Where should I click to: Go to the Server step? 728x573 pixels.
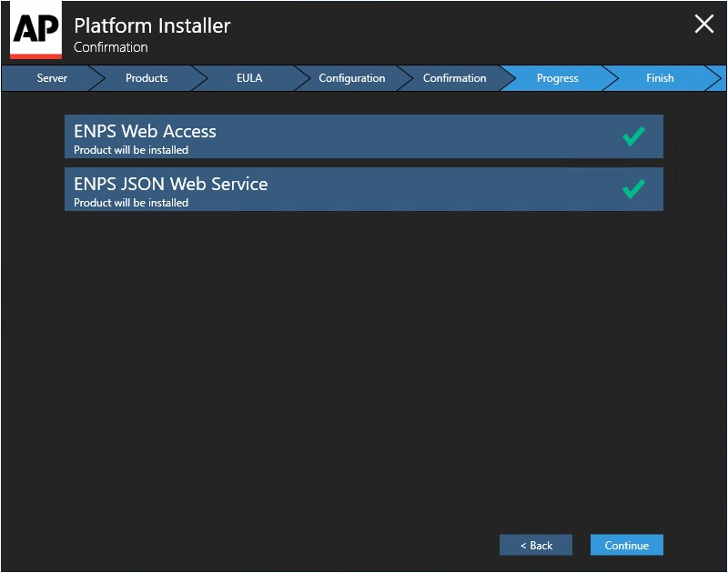coord(52,78)
